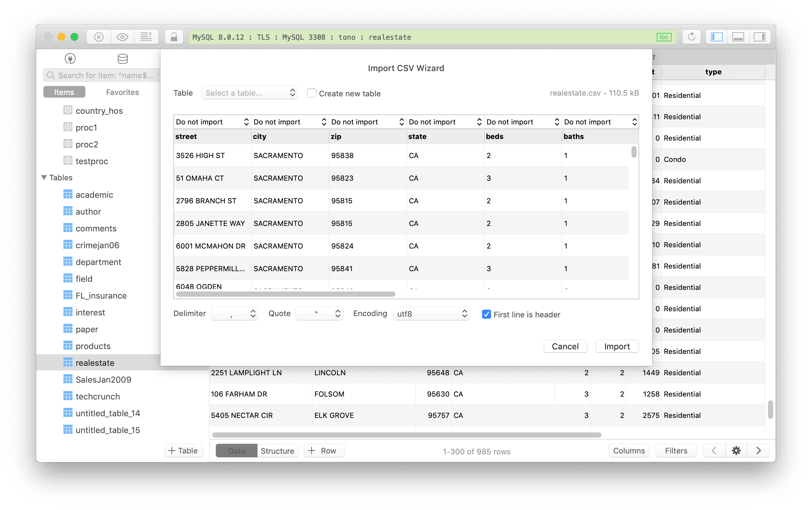
Task: Switch to Items tab
Action: click(x=64, y=92)
